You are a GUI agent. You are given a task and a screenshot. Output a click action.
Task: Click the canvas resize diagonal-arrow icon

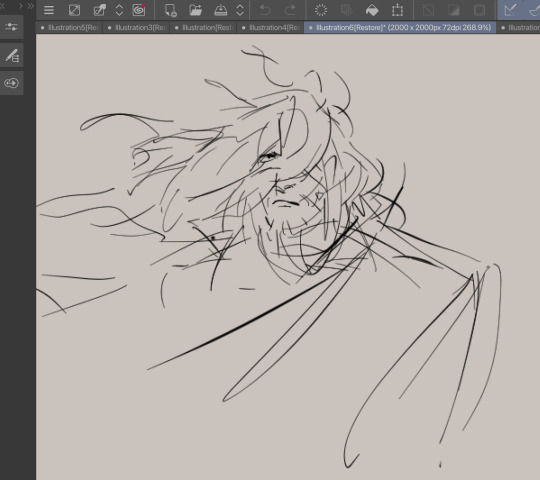(74, 10)
